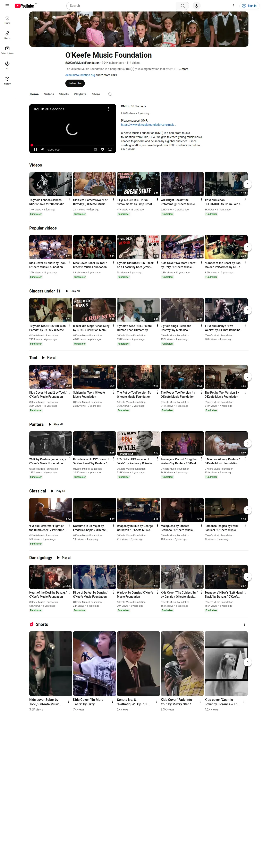This screenshot has width=263, height=868.
Task: Play all Pantera playlist videos
Action: coord(56,425)
